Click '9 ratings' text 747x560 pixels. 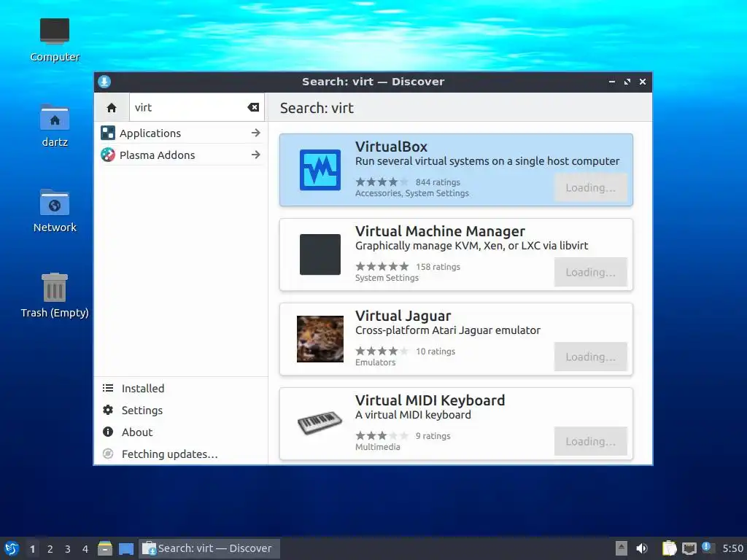click(433, 436)
